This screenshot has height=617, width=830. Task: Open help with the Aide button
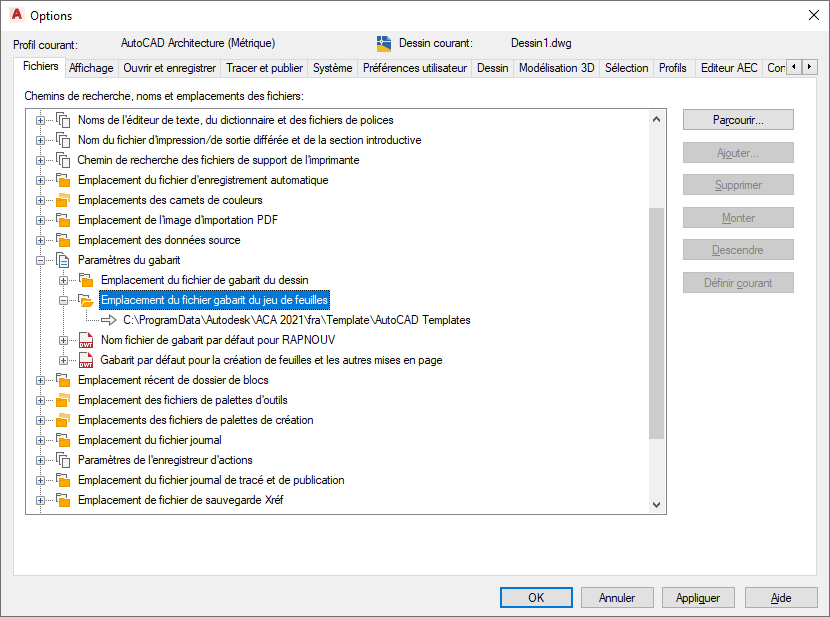point(781,598)
